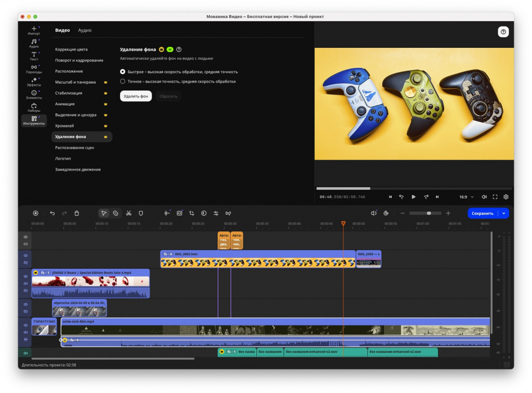This screenshot has height=393, width=532.
Task: Open the Переходы transitions panel
Action: [x=34, y=69]
